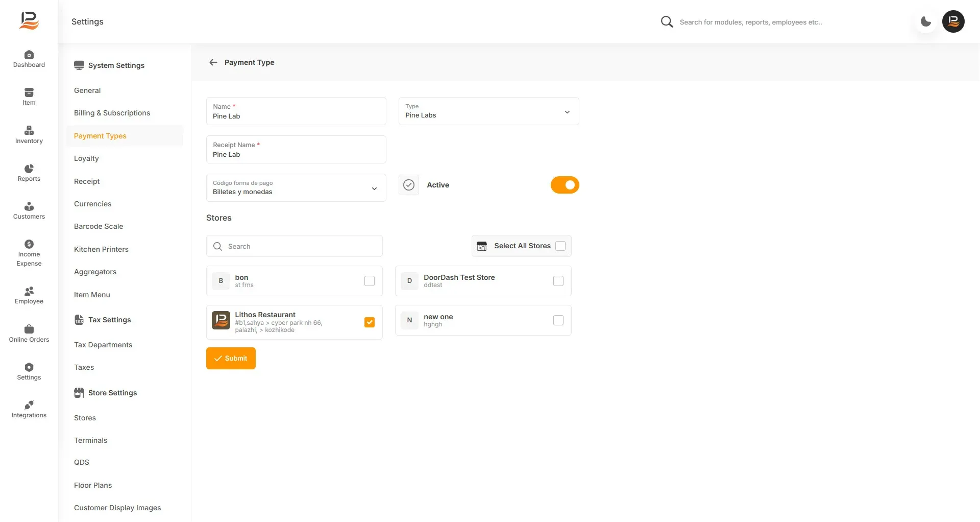This screenshot has width=980, height=522.
Task: Open General settings page
Action: 87,90
